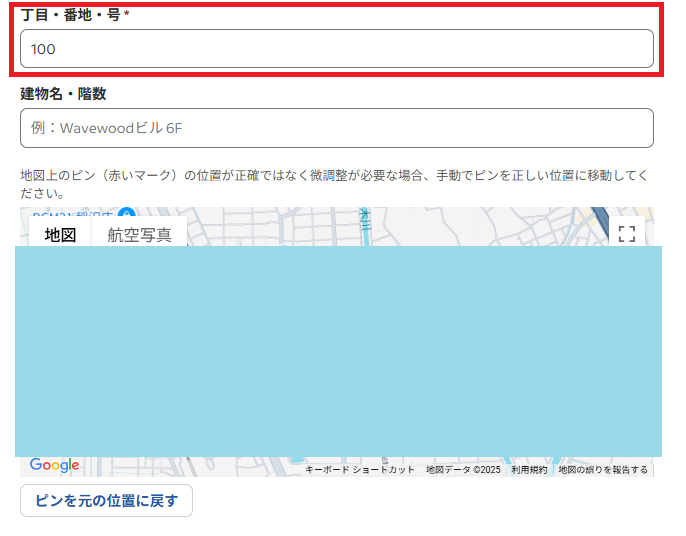Click the 地図データ ©2025 text
Image resolution: width=686 pixels, height=536 pixels.
point(463,469)
